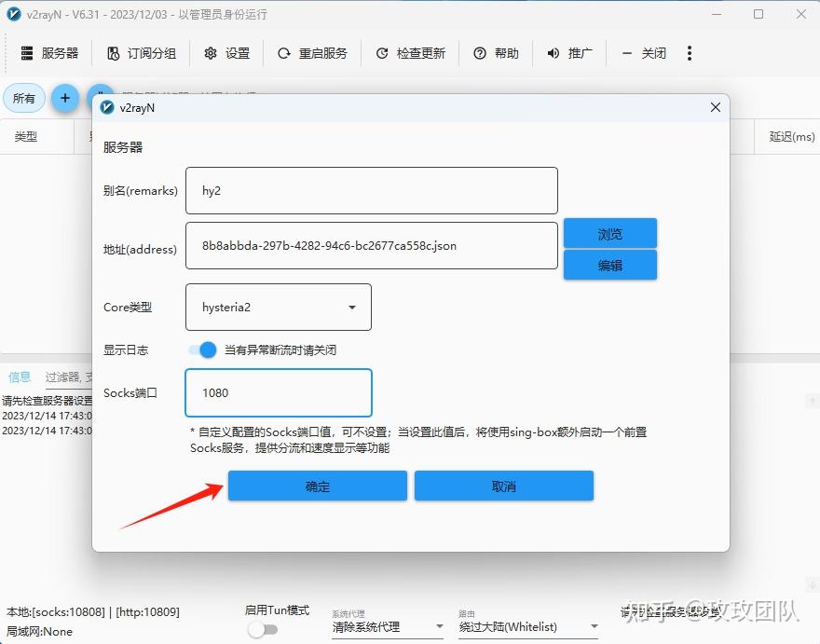Click the 取消 cancel button
Screen dimensions: 820x644
coord(503,486)
